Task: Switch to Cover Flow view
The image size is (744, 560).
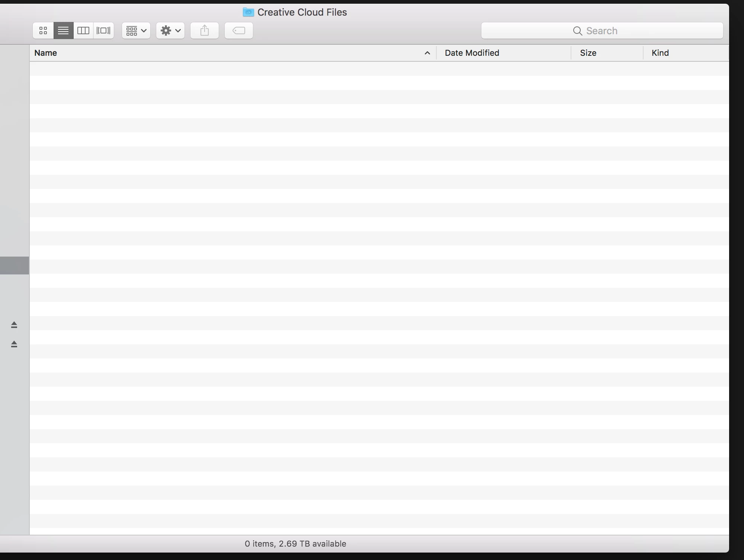Action: [x=103, y=30]
